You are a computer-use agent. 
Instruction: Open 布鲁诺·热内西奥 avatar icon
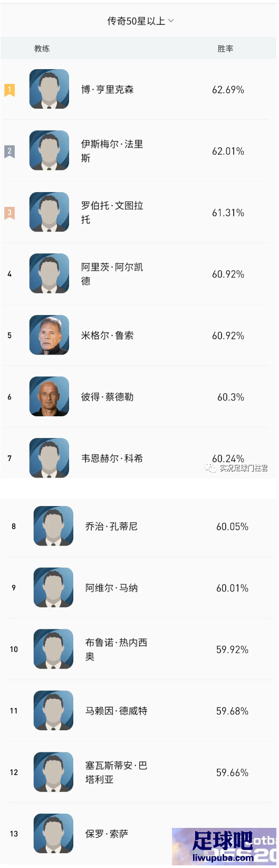[53, 649]
